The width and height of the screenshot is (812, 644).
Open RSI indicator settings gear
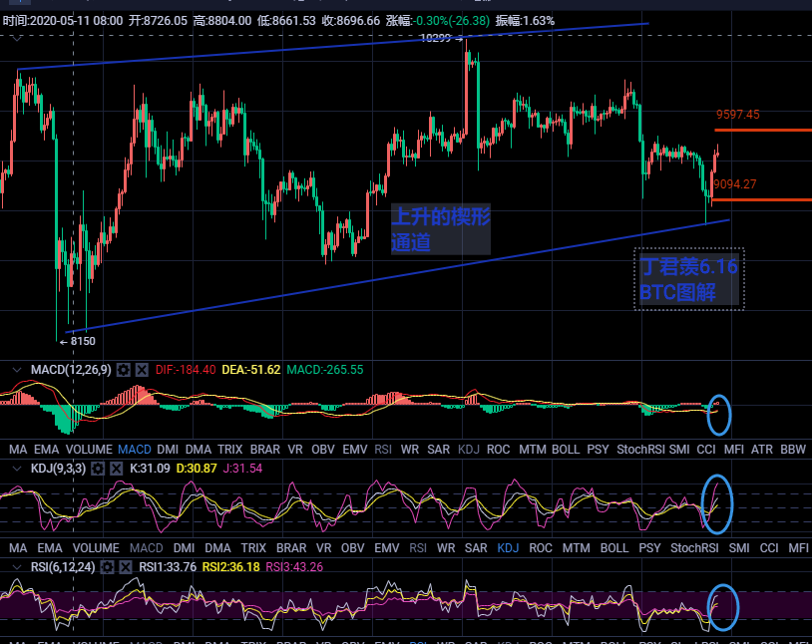tap(109, 567)
